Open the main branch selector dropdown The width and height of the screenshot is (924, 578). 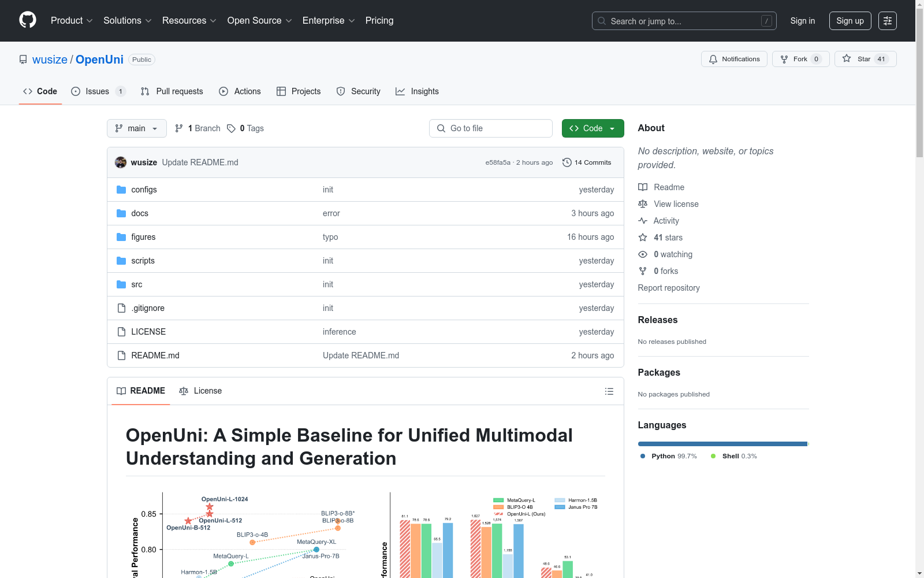point(137,128)
